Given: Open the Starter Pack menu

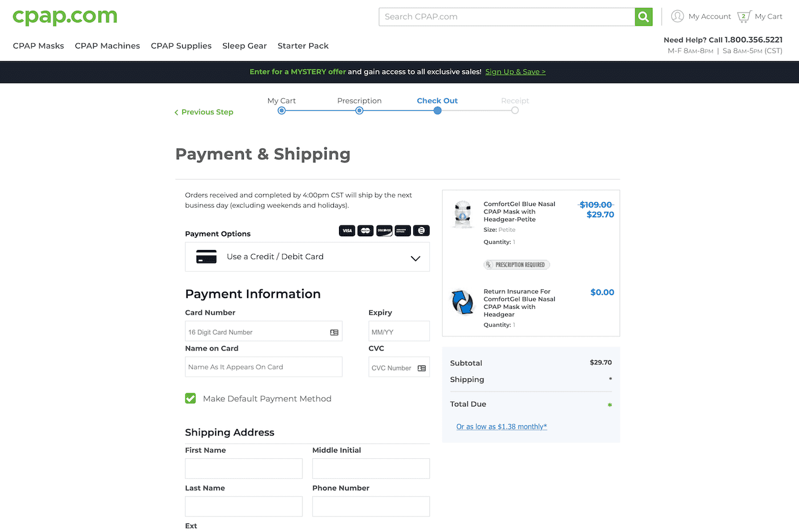Looking at the screenshot, I should pyautogui.click(x=303, y=46).
